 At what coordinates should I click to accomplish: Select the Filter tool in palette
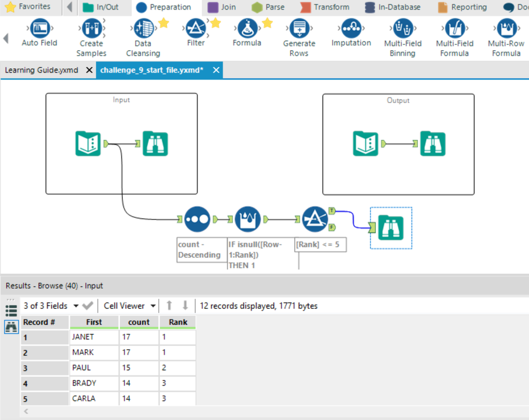pos(196,32)
